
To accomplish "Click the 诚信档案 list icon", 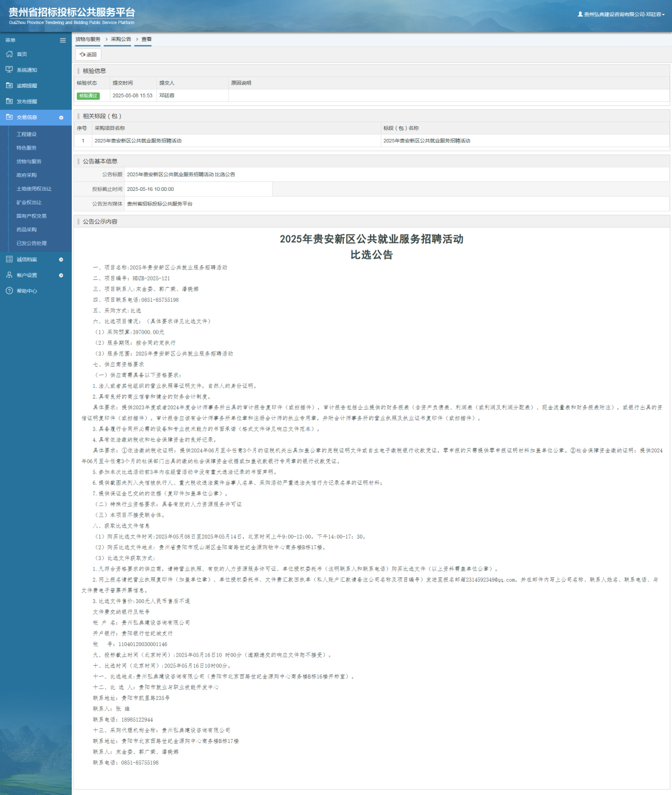I will (8, 259).
